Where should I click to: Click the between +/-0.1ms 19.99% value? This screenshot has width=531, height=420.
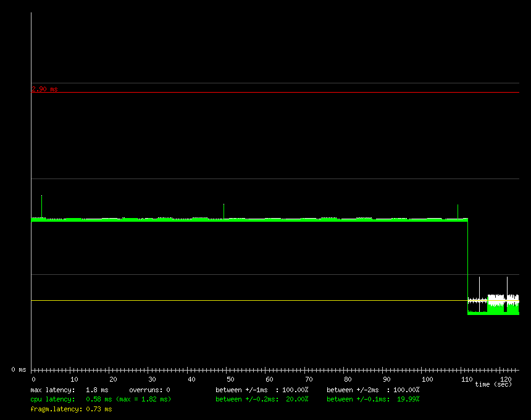(373, 400)
